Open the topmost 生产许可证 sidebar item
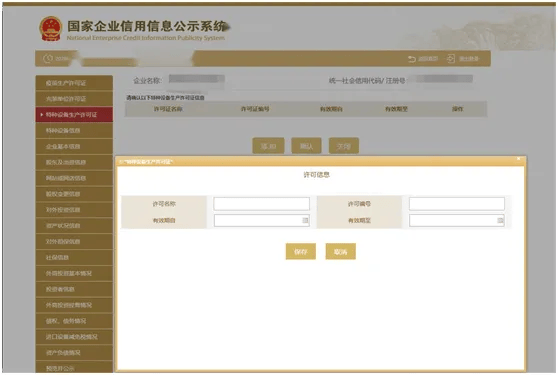 coord(74,83)
